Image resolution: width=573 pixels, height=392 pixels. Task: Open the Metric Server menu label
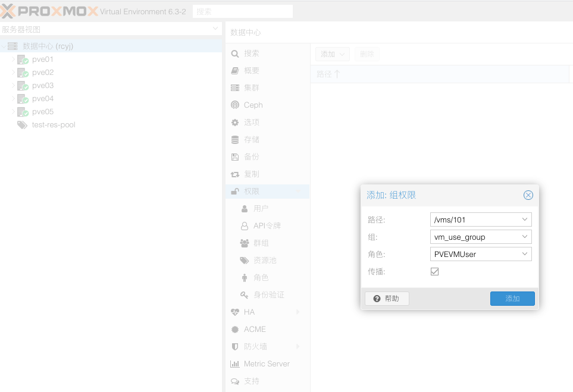[267, 364]
